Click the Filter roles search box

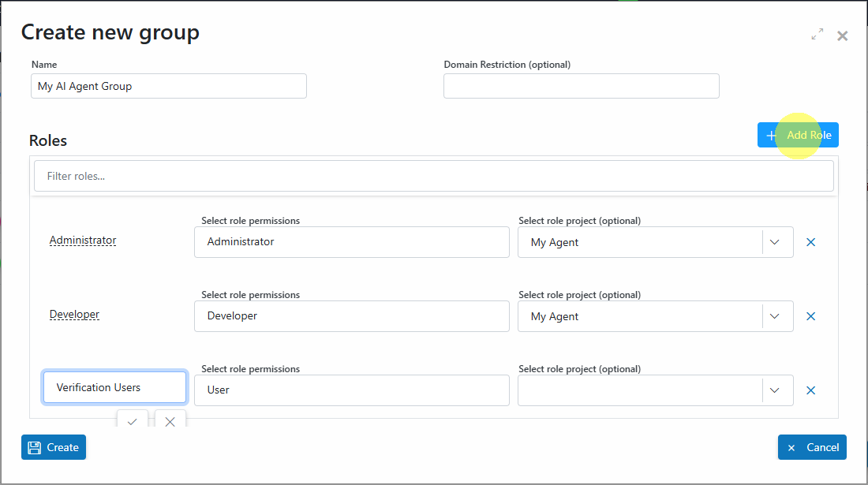pos(434,176)
